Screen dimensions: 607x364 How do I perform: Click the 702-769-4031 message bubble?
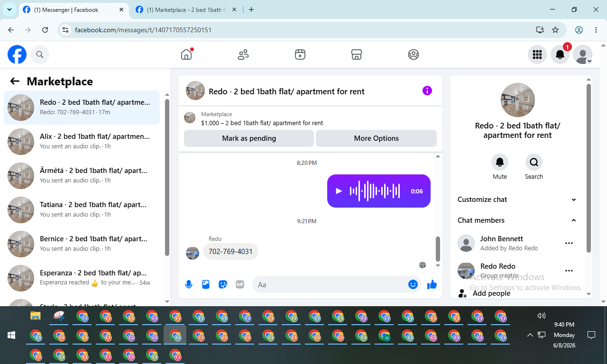230,252
